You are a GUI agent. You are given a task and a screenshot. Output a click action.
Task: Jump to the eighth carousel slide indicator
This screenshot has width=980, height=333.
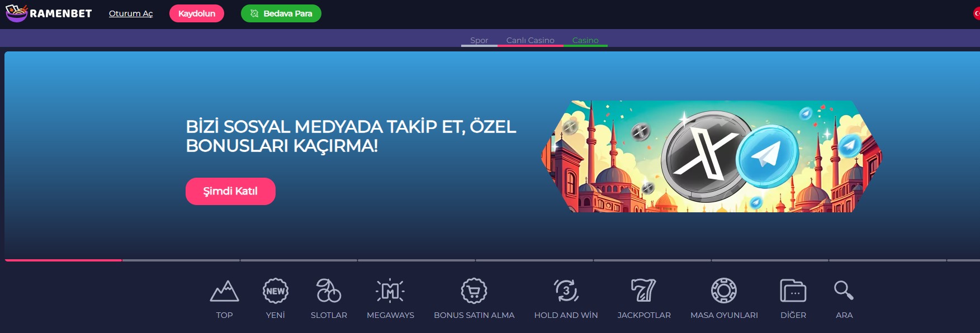pos(888,260)
